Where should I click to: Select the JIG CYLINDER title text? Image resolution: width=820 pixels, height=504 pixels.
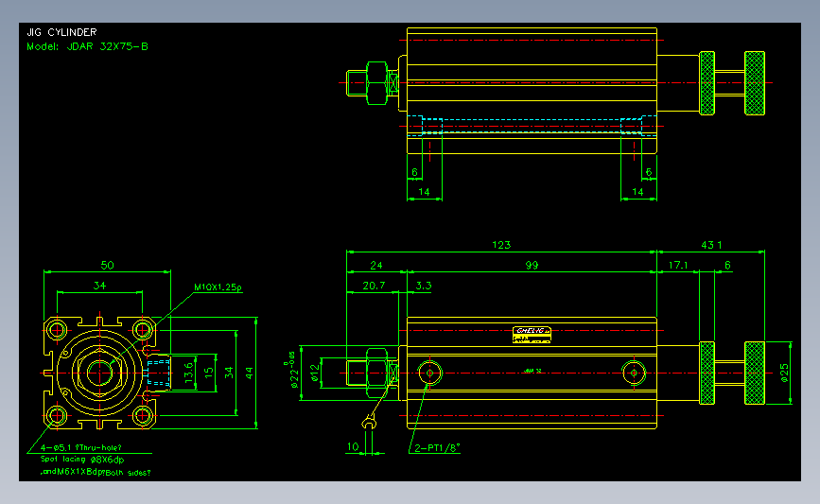[61, 32]
